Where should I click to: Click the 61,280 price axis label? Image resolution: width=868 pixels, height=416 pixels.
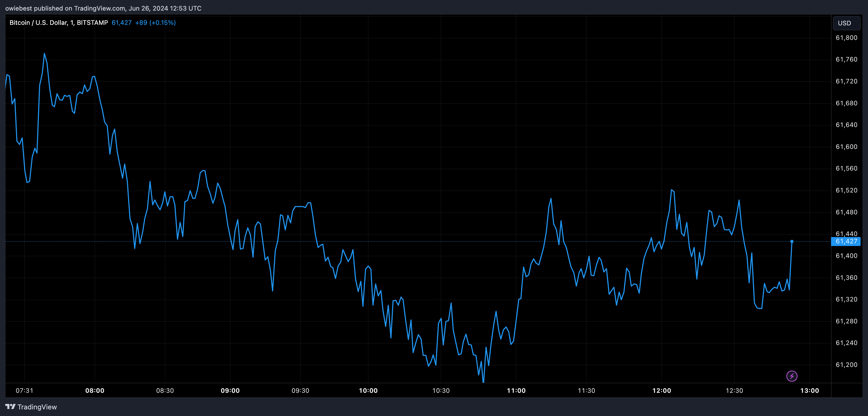point(846,321)
